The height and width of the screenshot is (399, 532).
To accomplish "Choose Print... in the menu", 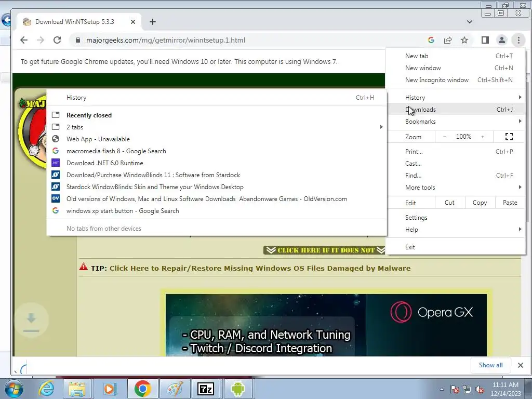I will pyautogui.click(x=456, y=151).
